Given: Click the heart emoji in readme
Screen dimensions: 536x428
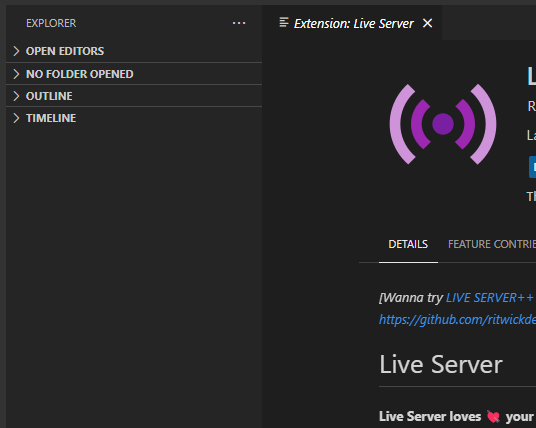Looking at the screenshot, I should click(x=493, y=417).
